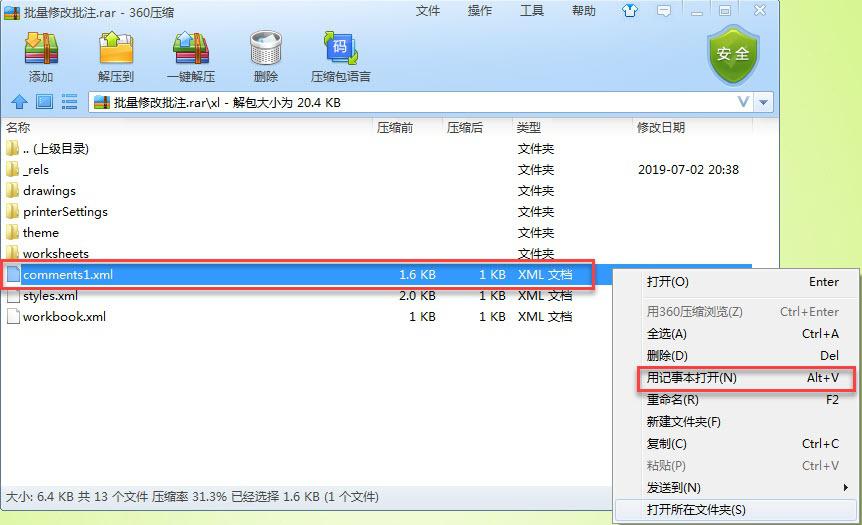
Task: Switch to list view mode button
Action: coord(69,102)
